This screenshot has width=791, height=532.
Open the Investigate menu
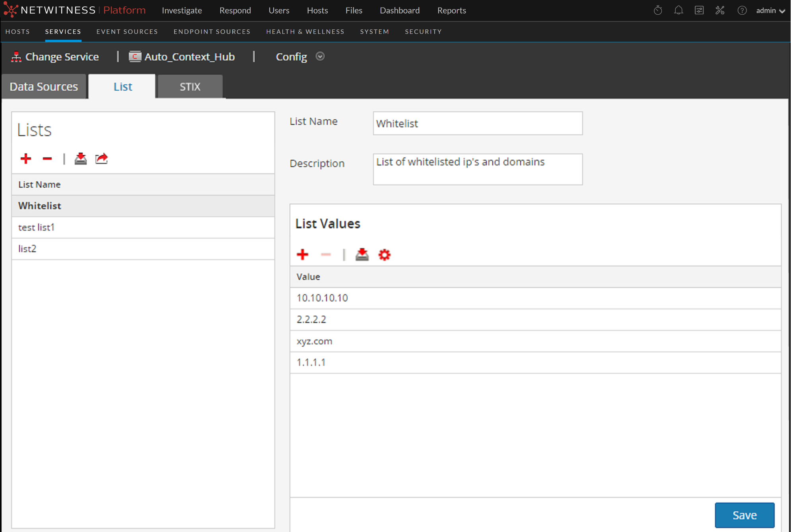pyautogui.click(x=182, y=11)
